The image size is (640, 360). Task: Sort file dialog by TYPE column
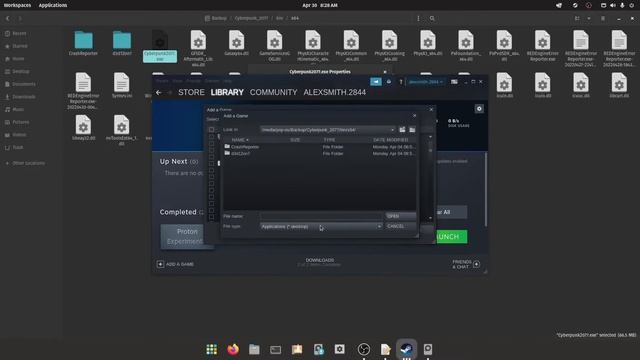(329, 140)
